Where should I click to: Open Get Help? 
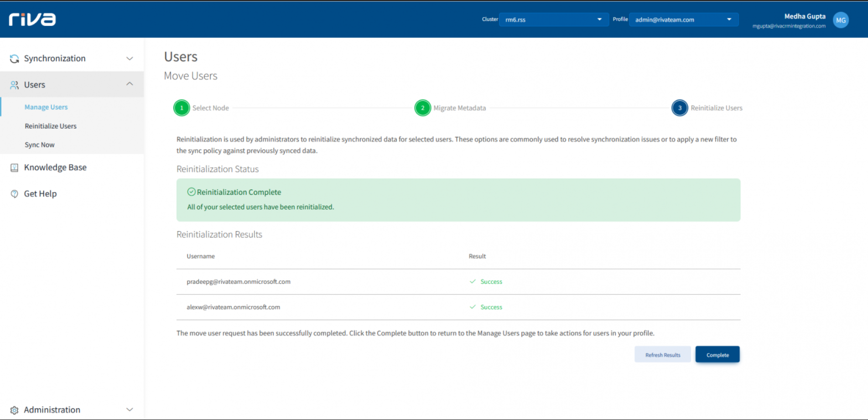(x=40, y=194)
